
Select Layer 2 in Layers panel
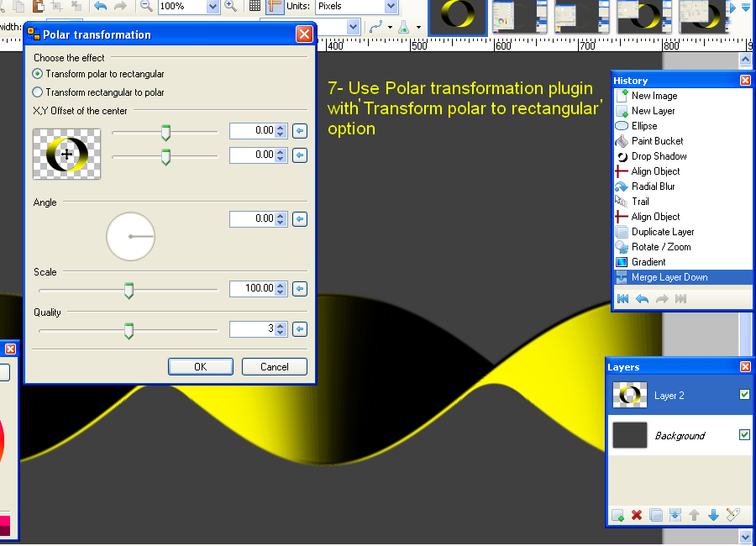click(x=679, y=395)
